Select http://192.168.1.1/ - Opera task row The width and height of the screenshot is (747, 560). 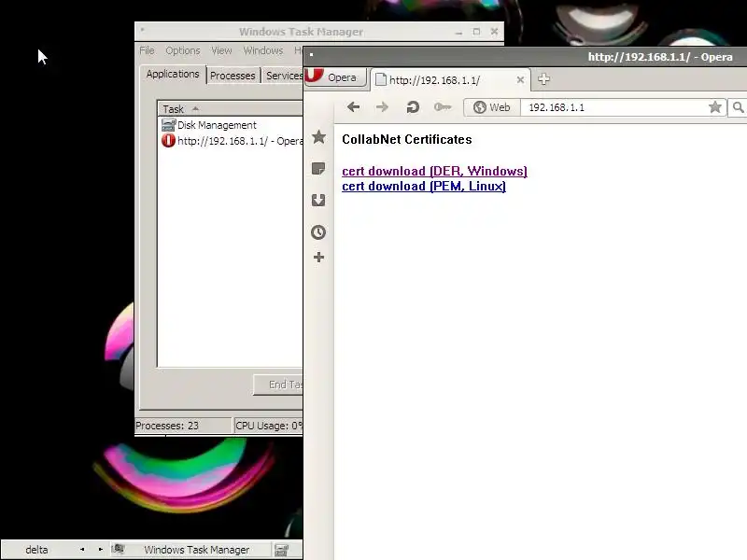tap(231, 141)
